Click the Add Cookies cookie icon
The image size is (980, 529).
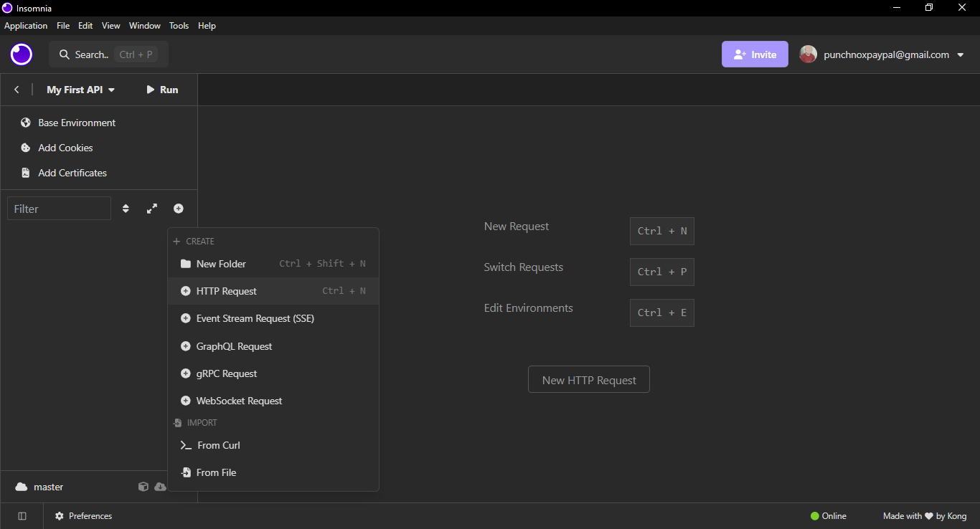tap(26, 148)
